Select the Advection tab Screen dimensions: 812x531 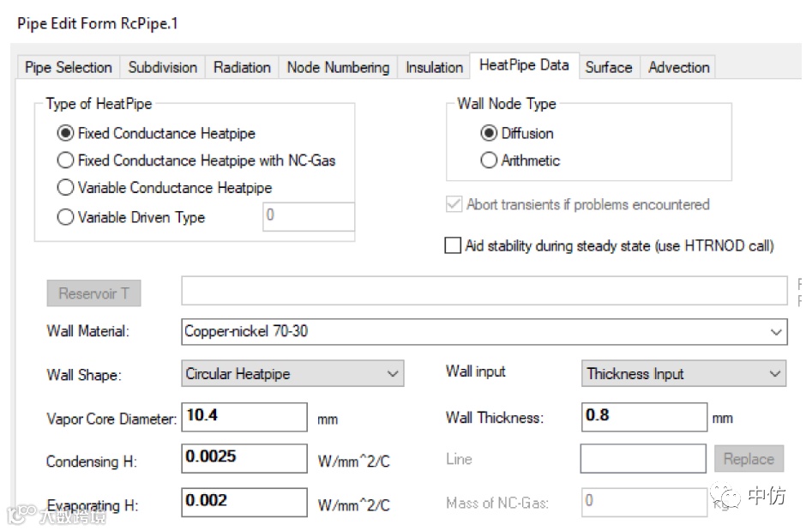click(x=678, y=68)
